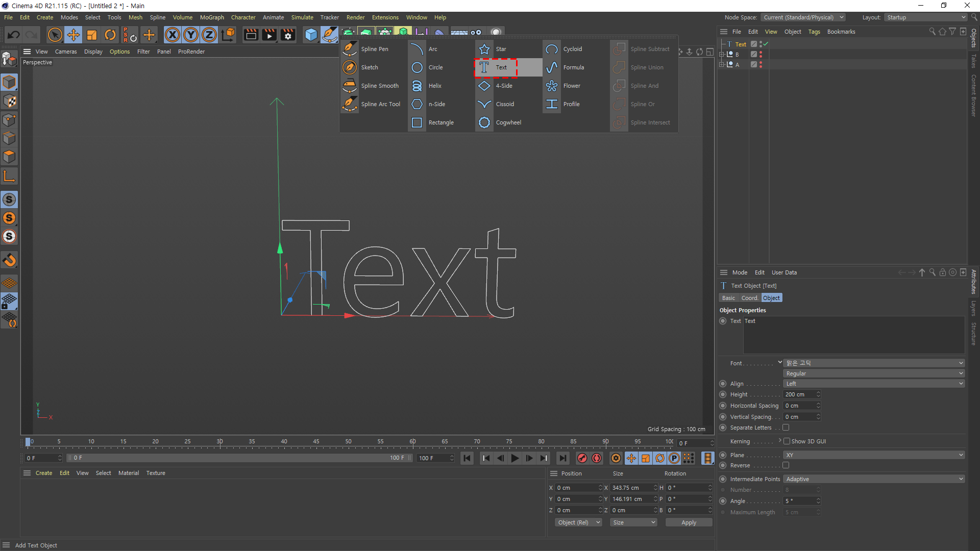Open the MoGraph menu
Viewport: 980px width, 551px height.
point(212,17)
